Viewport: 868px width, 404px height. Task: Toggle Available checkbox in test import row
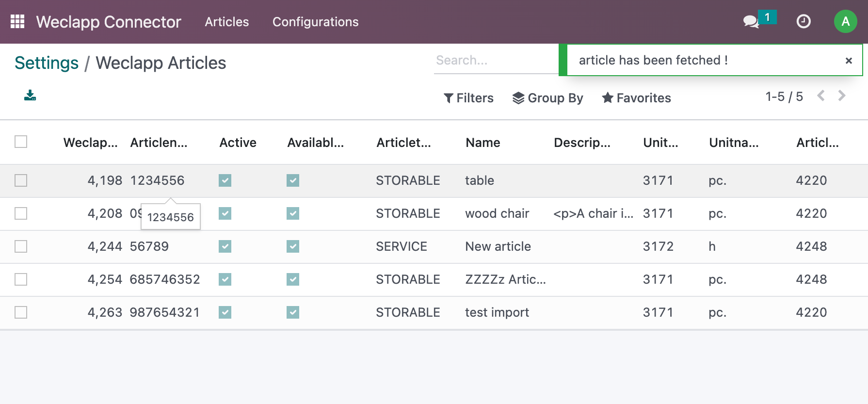[293, 312]
